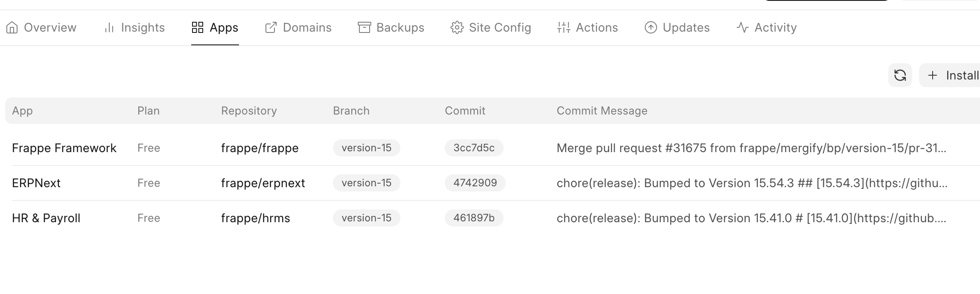Open the ERPNext app row

[36, 183]
